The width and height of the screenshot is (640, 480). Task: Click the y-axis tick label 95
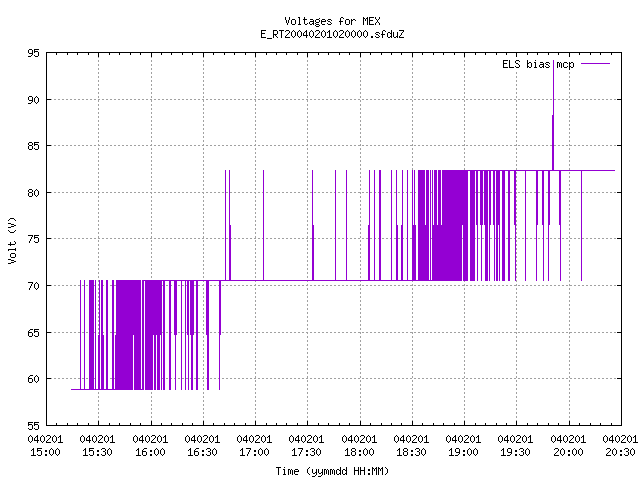33,53
